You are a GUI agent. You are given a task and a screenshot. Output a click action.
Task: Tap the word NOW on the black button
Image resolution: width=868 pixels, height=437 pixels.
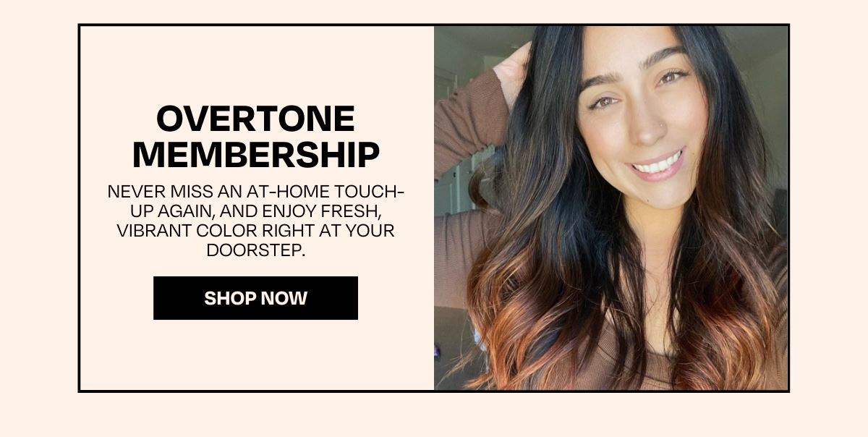click(x=282, y=298)
